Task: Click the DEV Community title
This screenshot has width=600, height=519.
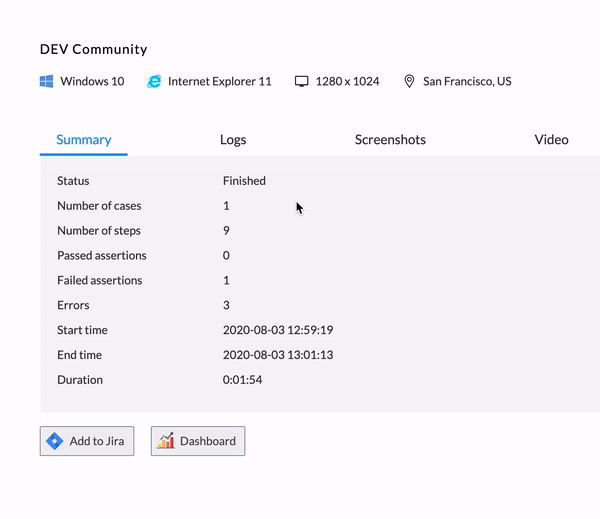Action: coord(93,49)
